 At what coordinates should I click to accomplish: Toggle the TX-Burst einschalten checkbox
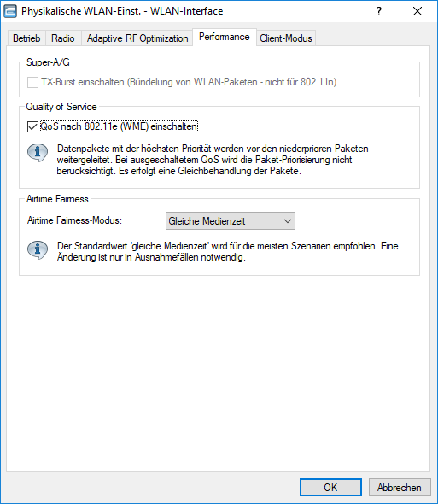(32, 82)
